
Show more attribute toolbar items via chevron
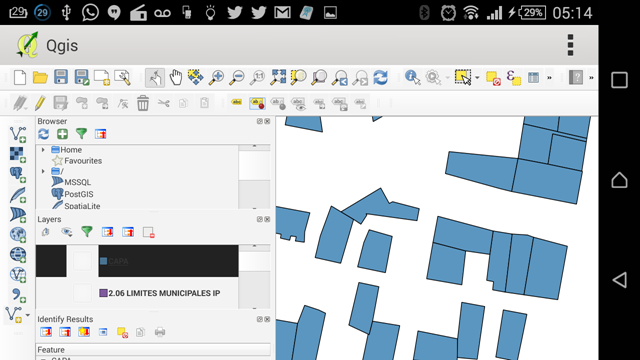(549, 78)
